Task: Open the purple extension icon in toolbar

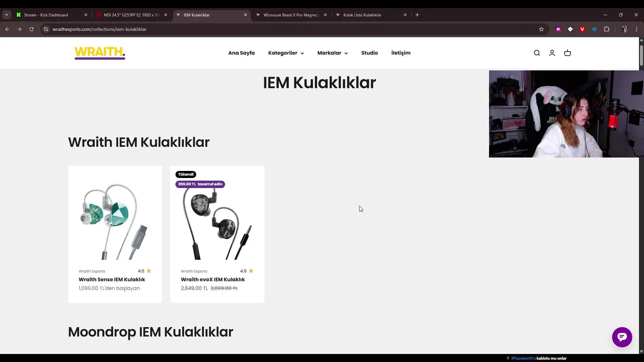Action: (x=558, y=29)
